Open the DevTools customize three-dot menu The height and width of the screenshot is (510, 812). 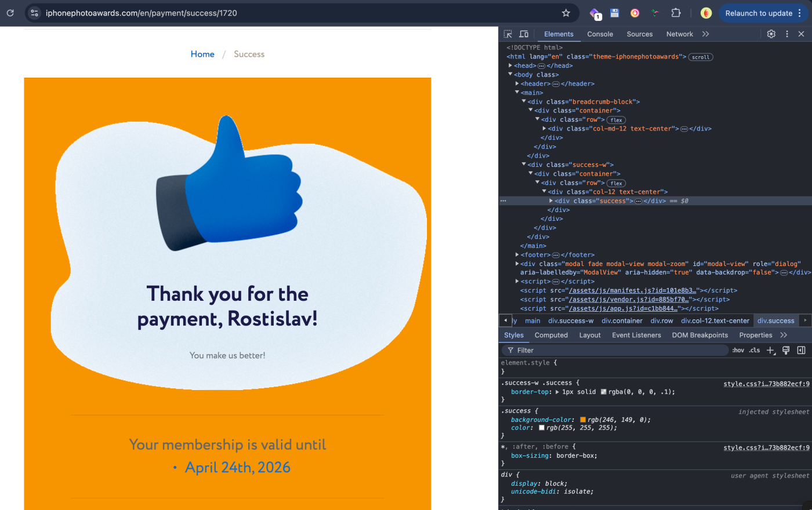pos(787,34)
